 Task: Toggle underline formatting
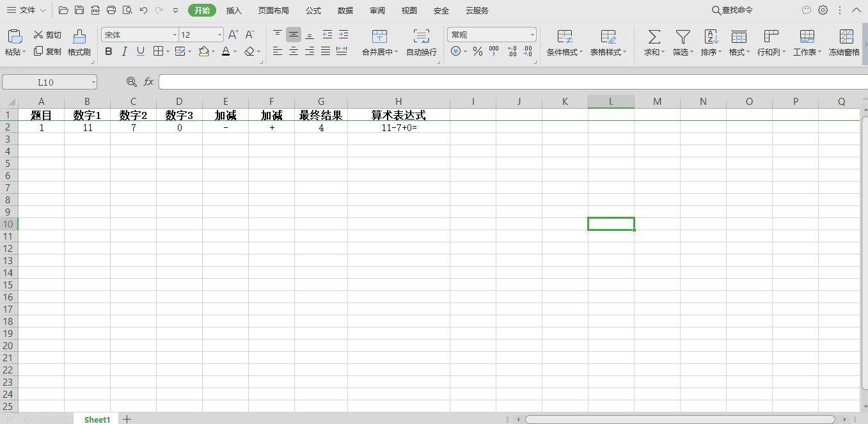139,51
